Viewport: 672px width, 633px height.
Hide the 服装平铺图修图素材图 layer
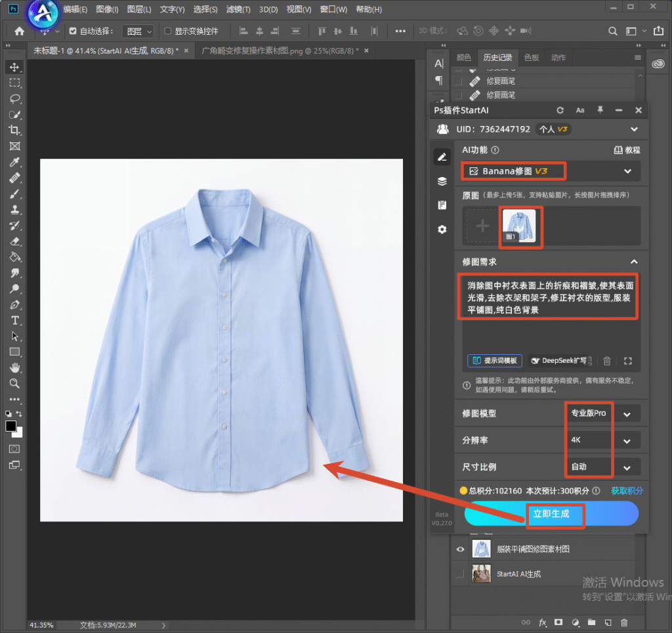(460, 550)
